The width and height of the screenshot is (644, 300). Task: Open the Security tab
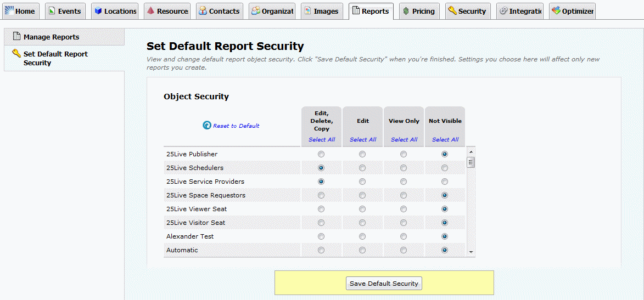pyautogui.click(x=468, y=11)
